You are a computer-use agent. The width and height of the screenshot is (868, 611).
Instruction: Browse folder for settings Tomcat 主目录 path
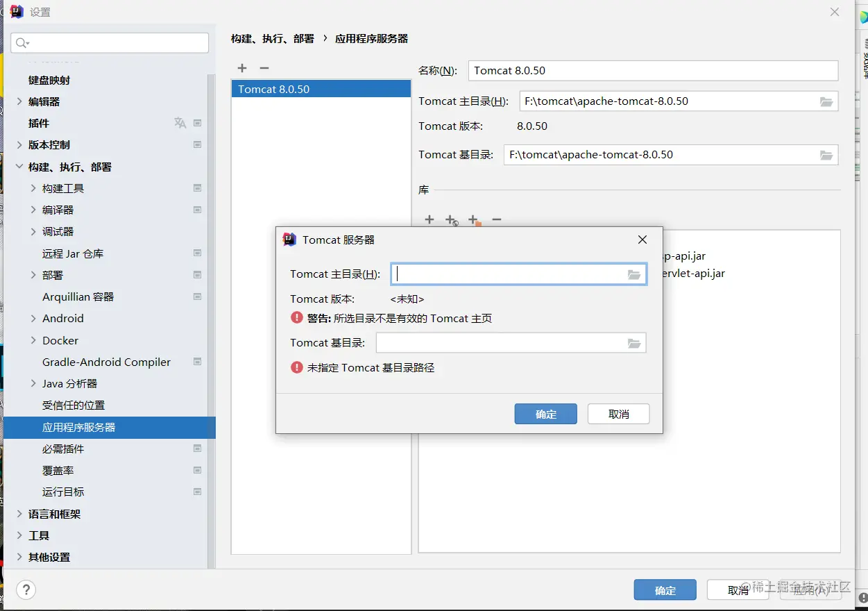click(826, 101)
